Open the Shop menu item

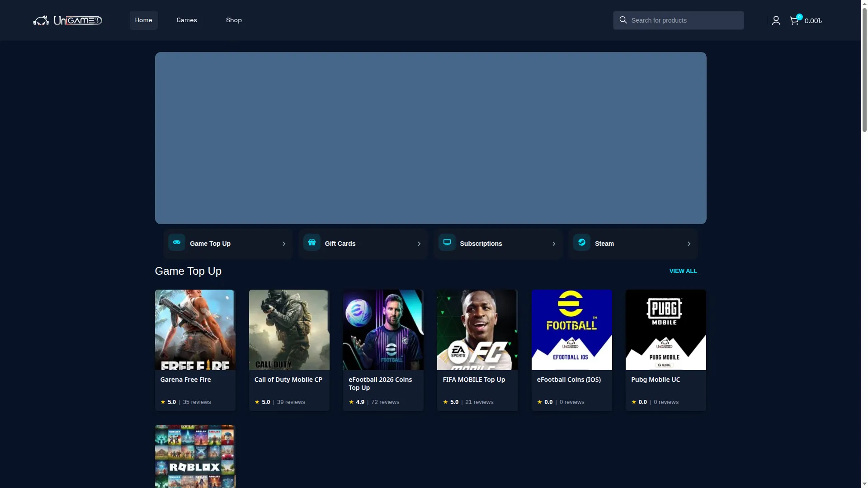click(234, 20)
